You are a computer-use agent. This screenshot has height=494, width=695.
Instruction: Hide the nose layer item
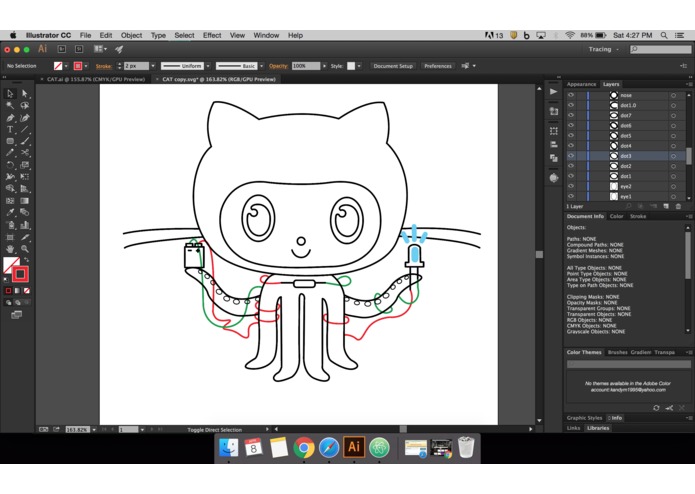point(571,95)
